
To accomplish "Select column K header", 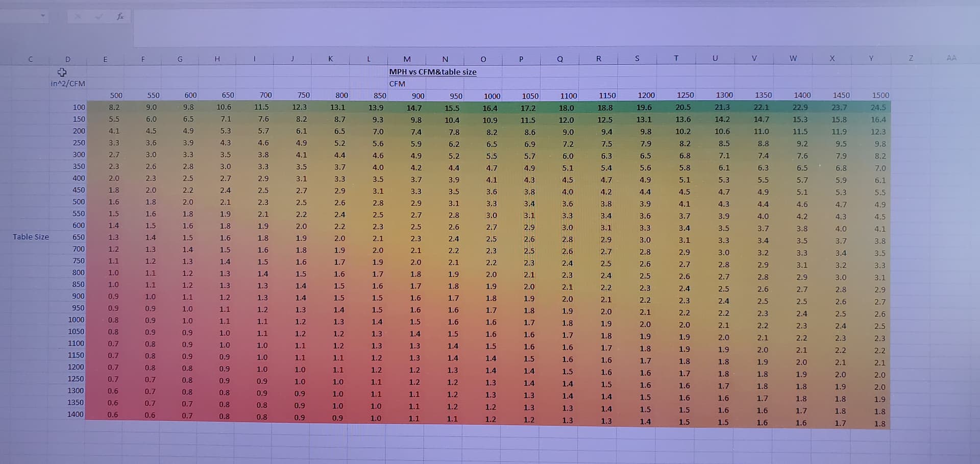I will pos(330,59).
